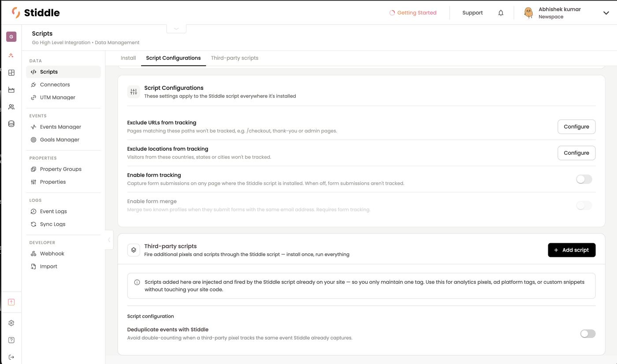This screenshot has width=617, height=364.
Task: Click Configure for Exclude URLs from tracking
Action: tap(576, 127)
